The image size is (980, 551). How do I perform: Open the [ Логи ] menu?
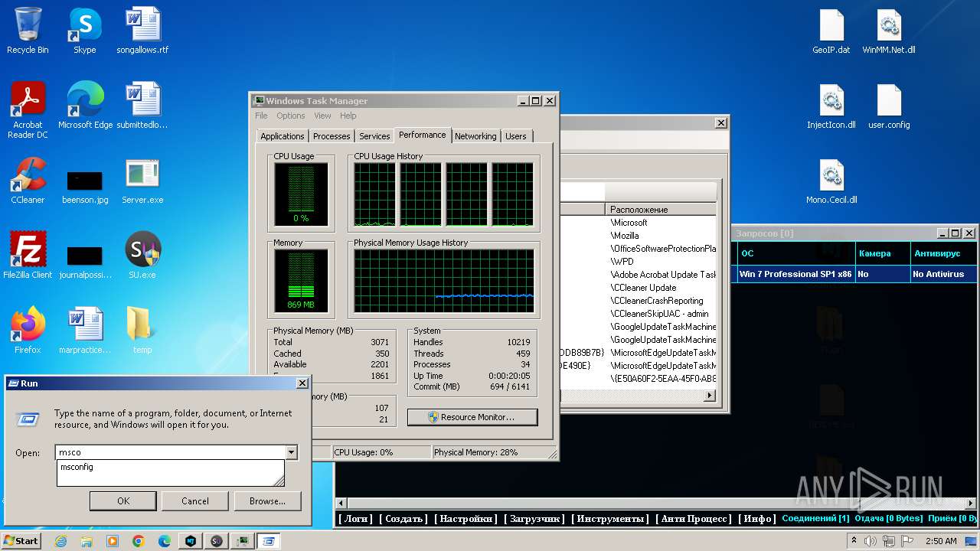tap(356, 518)
